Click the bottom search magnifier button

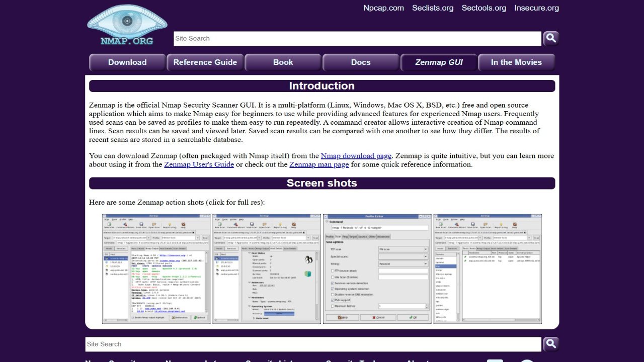551,344
